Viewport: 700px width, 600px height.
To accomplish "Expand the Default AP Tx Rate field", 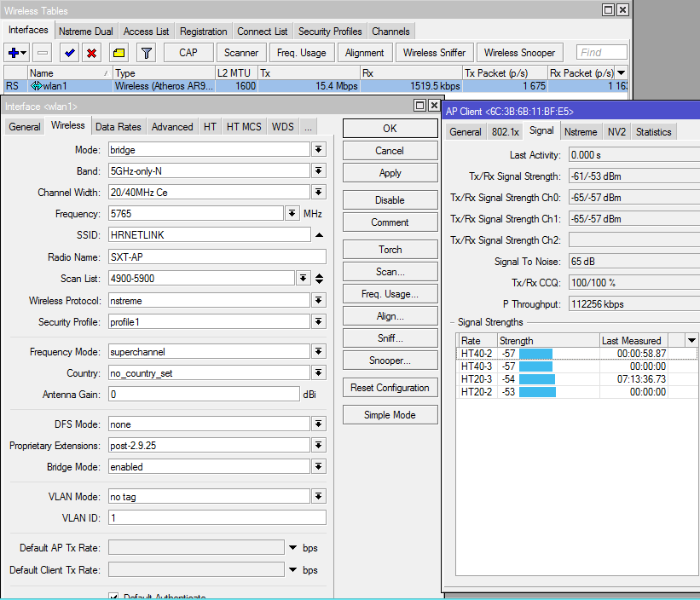I will tap(293, 547).
